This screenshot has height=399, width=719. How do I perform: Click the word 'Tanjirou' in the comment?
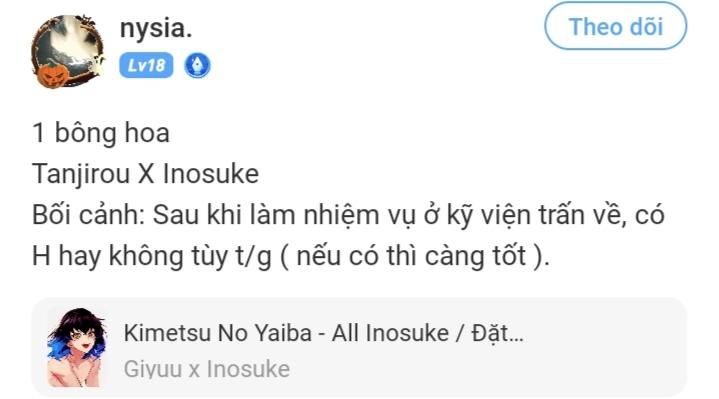click(x=81, y=175)
